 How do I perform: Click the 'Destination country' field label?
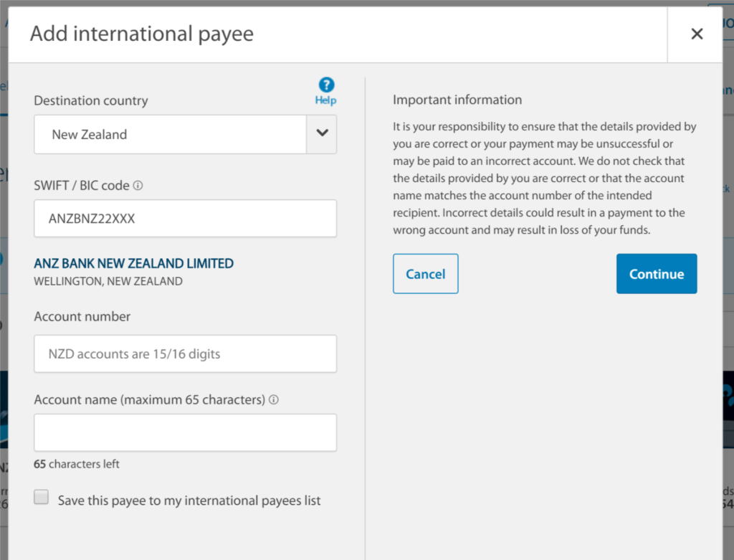(x=91, y=100)
